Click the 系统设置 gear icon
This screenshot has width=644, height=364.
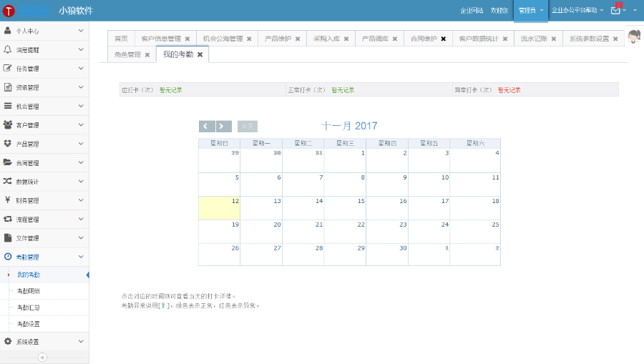point(7,341)
